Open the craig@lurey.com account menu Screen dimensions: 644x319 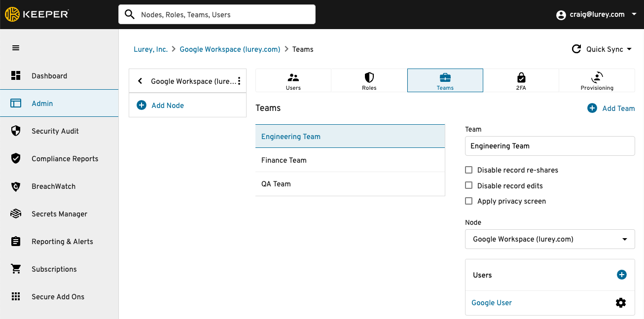click(x=596, y=15)
